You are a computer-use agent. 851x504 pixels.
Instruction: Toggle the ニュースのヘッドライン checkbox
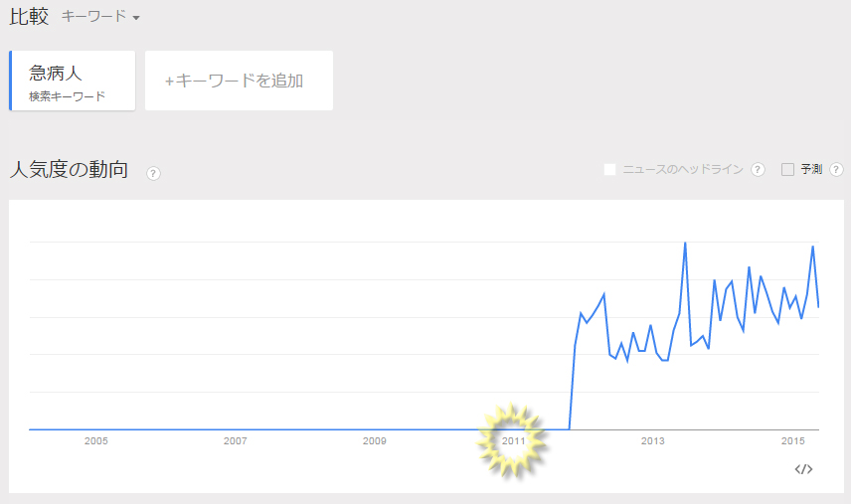(609, 169)
